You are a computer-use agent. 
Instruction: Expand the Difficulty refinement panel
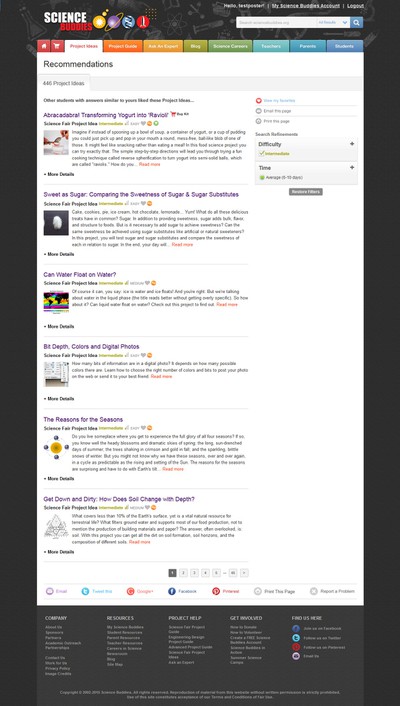[352, 144]
